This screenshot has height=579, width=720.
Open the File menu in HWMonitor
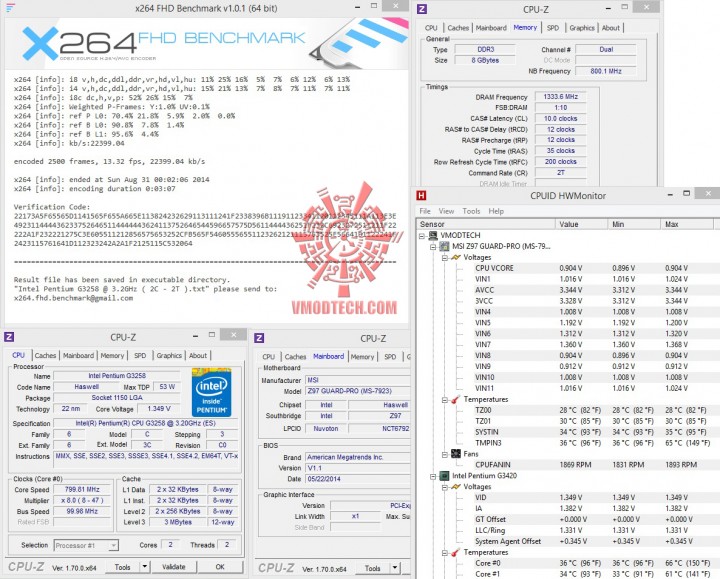coord(425,211)
